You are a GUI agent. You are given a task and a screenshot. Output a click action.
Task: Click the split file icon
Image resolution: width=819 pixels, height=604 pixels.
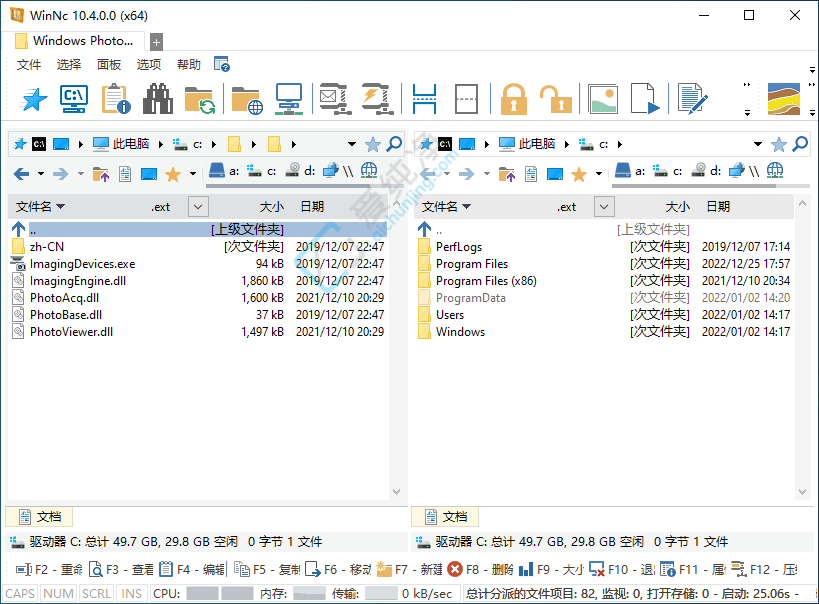tap(424, 99)
